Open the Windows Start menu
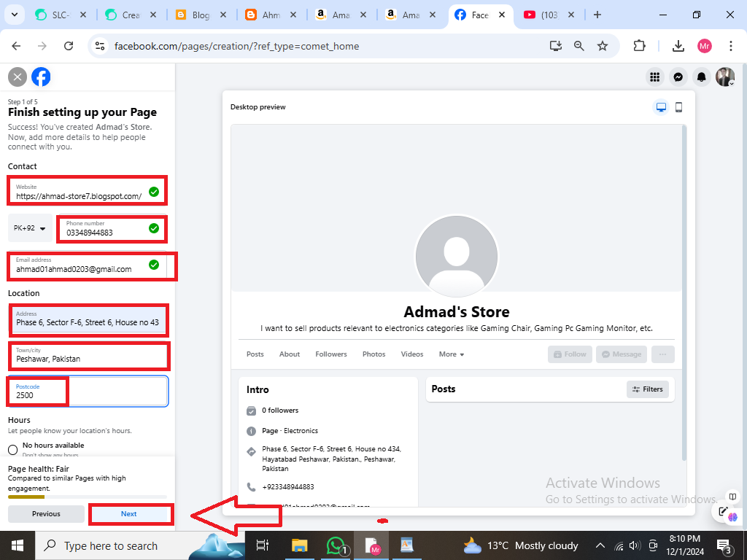747x560 pixels. tap(18, 545)
